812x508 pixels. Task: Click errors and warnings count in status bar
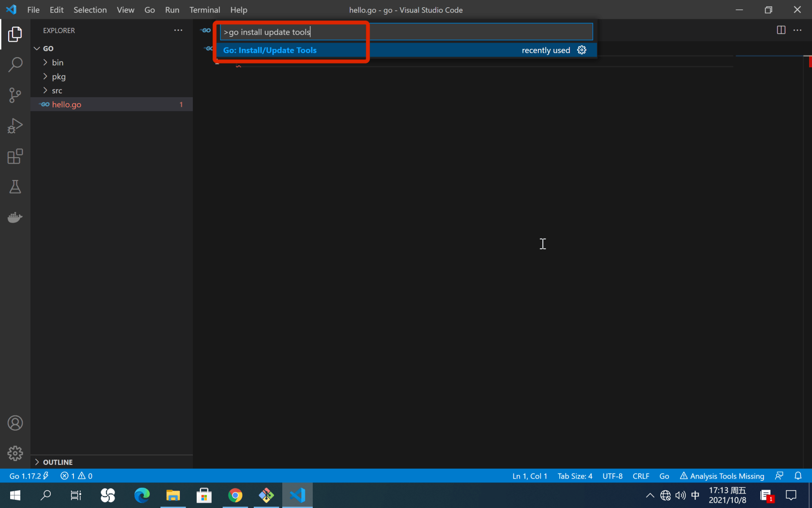76,476
